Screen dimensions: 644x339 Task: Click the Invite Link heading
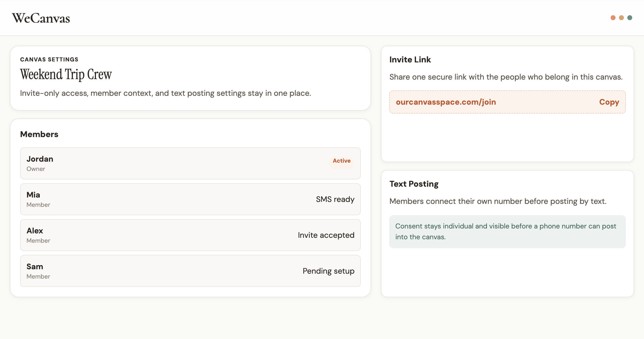click(410, 59)
